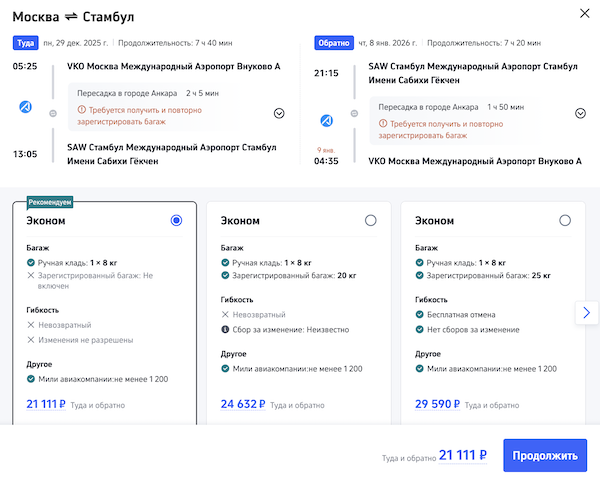Click the Обратно return flight tab label
The image size is (600, 479).
coord(329,43)
